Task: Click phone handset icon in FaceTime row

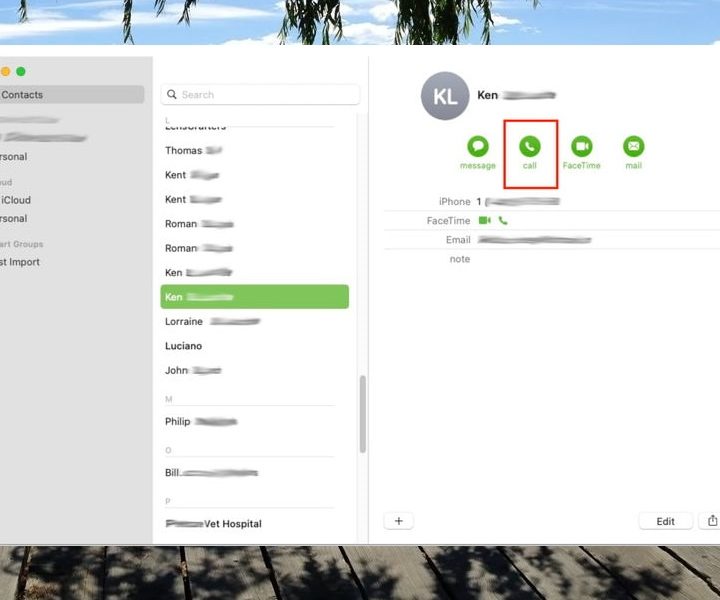Action: tap(503, 220)
